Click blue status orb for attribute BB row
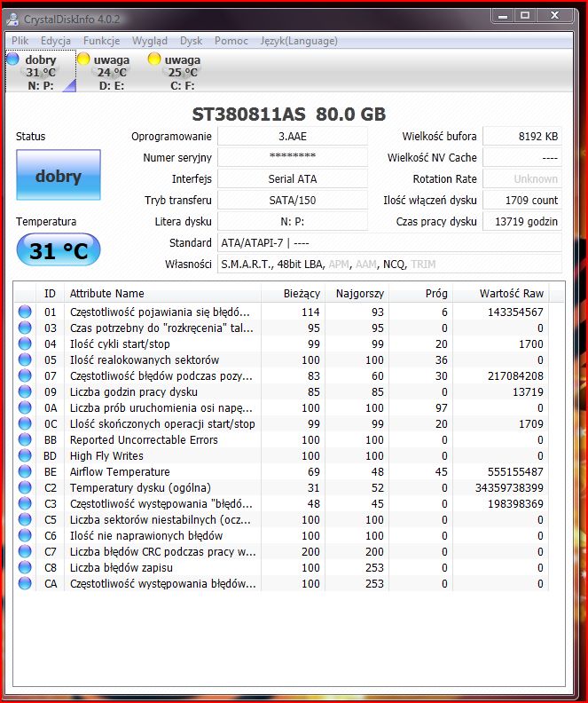The width and height of the screenshot is (588, 703). pos(25,439)
